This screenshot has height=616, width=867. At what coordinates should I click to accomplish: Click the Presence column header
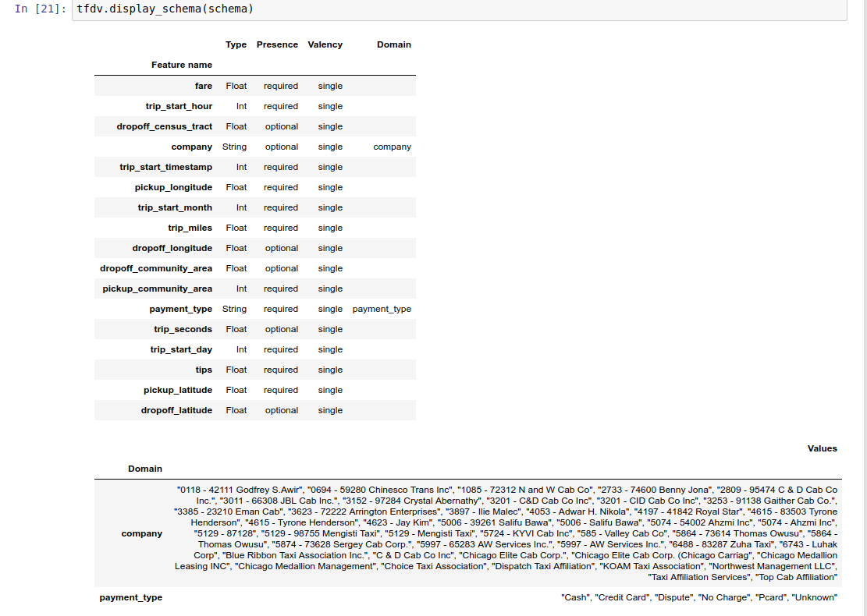[x=277, y=44]
